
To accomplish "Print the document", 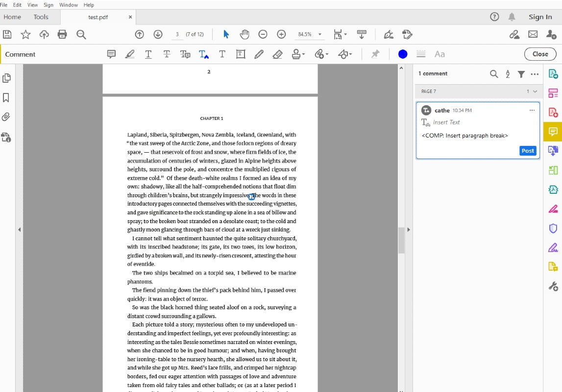I will [62, 34].
